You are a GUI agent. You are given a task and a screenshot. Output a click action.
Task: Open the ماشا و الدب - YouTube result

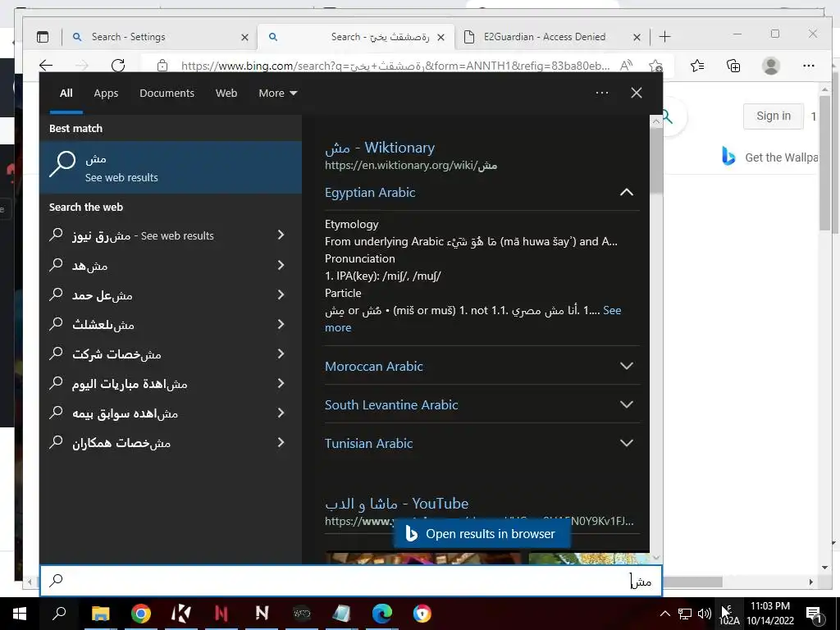click(x=396, y=504)
